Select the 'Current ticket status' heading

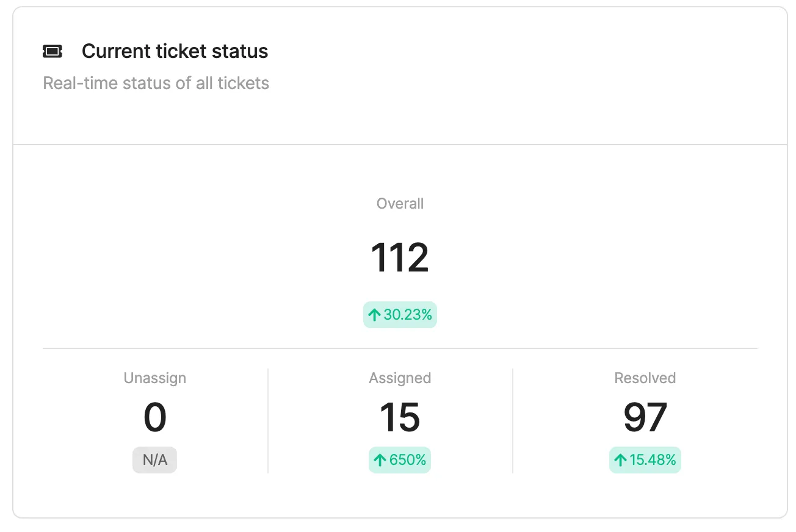click(175, 51)
